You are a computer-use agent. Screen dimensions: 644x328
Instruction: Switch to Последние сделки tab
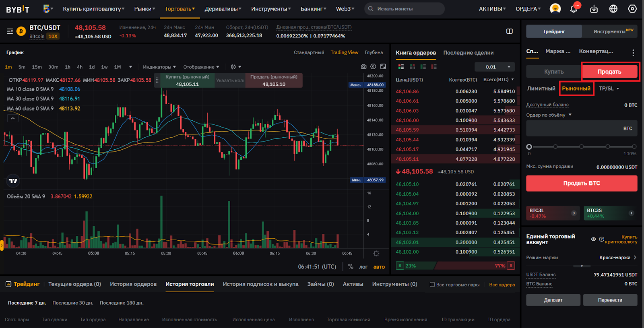pyautogui.click(x=468, y=53)
